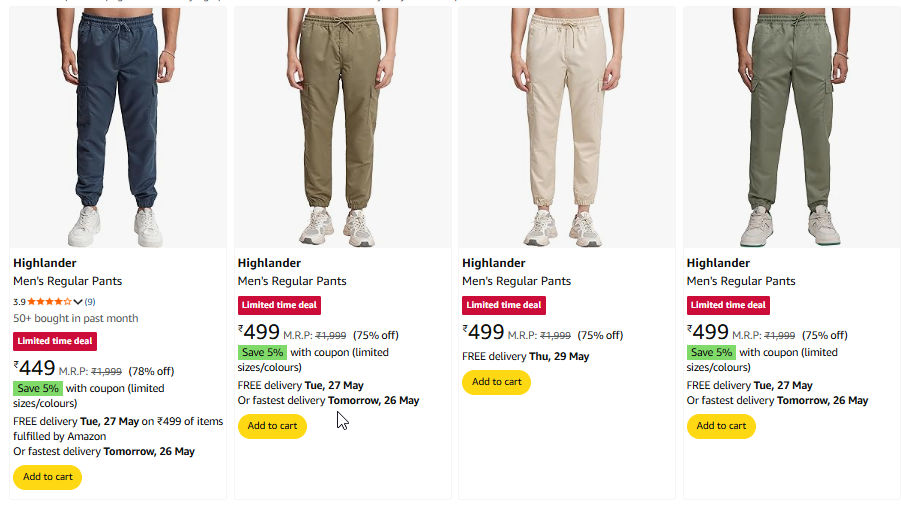Open the sage green pants product image

click(x=792, y=128)
